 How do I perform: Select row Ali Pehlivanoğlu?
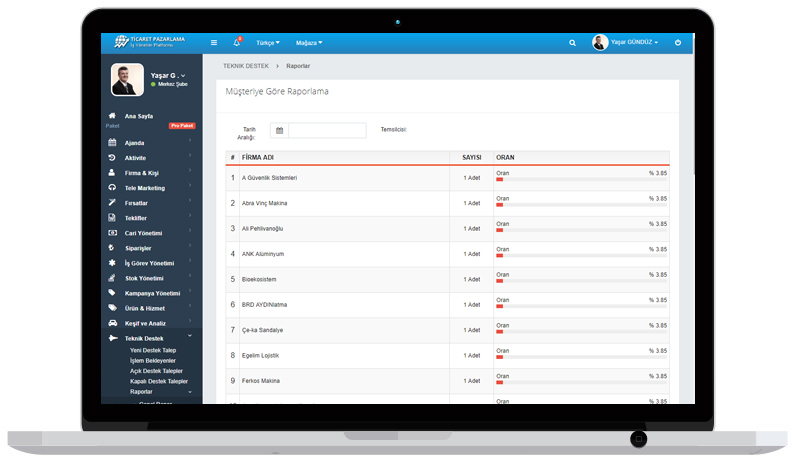(447, 229)
